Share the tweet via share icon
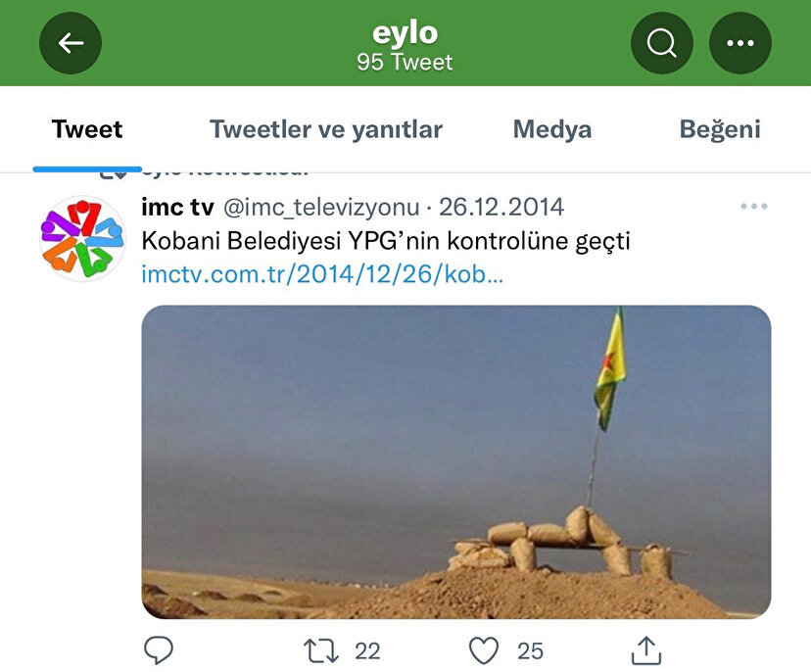Viewport: 811px width, 672px height. [x=646, y=650]
